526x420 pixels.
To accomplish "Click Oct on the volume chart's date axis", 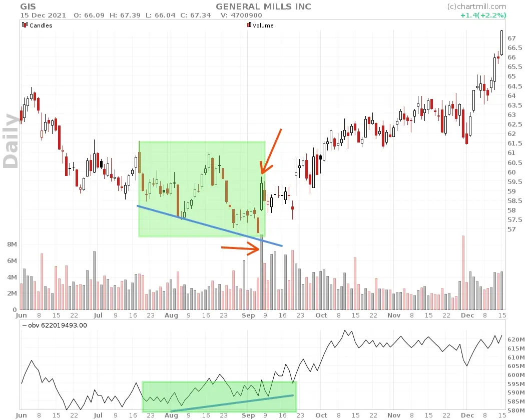I will tap(321, 315).
